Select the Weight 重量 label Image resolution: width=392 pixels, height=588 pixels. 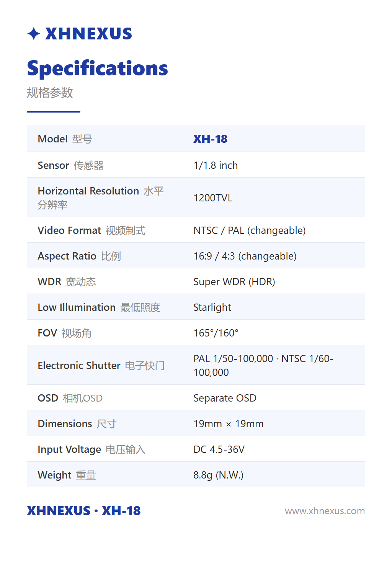pos(67,475)
